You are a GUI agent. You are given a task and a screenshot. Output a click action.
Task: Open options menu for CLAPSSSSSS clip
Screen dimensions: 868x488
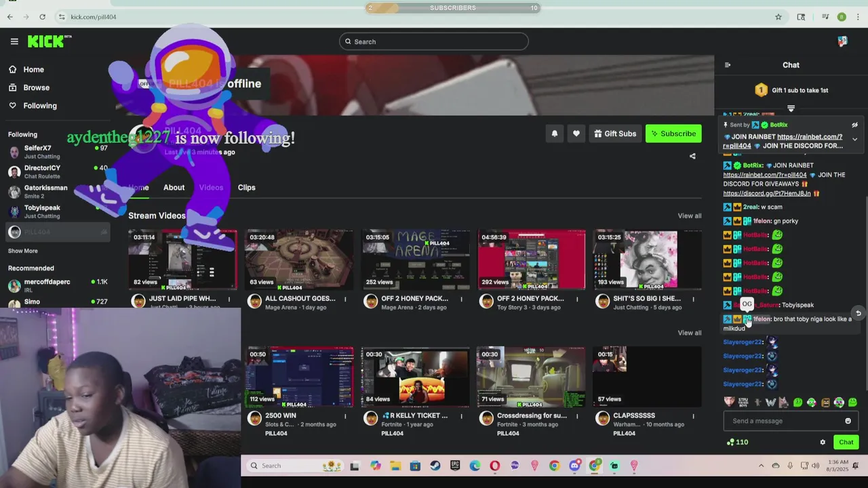693,416
